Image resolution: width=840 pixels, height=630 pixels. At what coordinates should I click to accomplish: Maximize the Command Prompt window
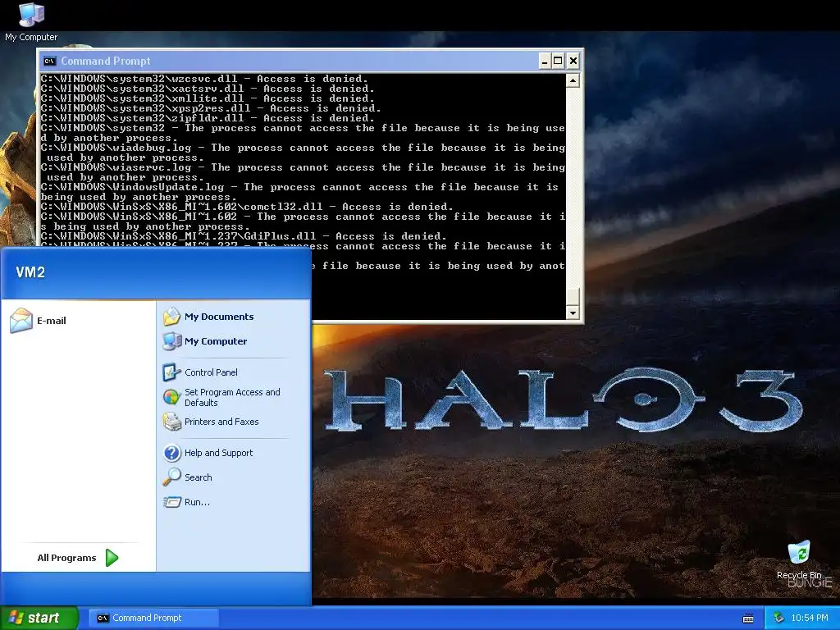pos(558,61)
